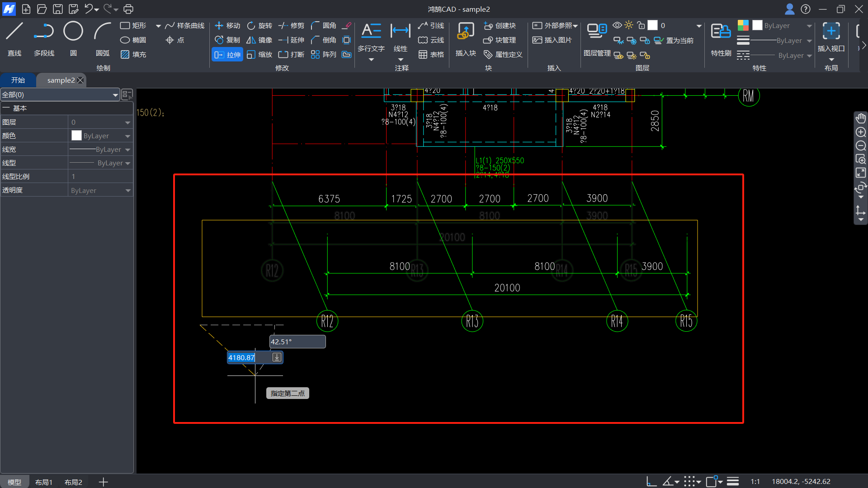Image resolution: width=868 pixels, height=488 pixels.
Task: Switch to the 布局1 layout tab
Action: click(x=43, y=482)
